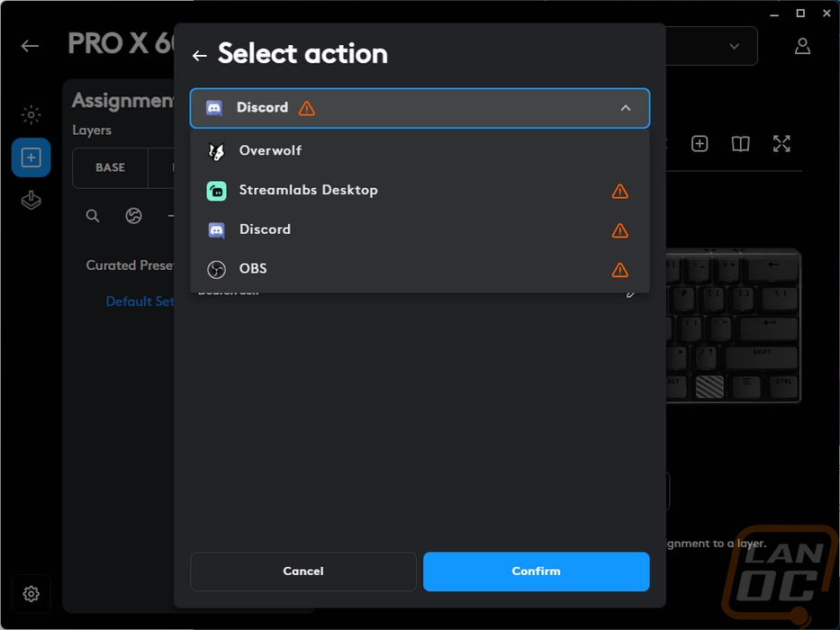Viewport: 840px width, 630px height.
Task: Click the striped key on keyboard image
Action: point(709,386)
